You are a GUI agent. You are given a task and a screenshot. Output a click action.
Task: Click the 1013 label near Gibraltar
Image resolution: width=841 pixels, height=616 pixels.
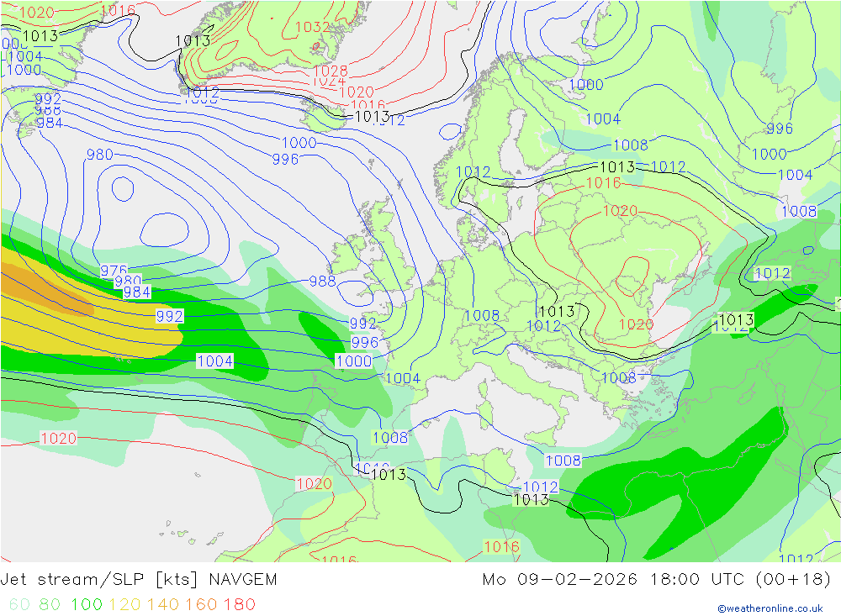[389, 475]
